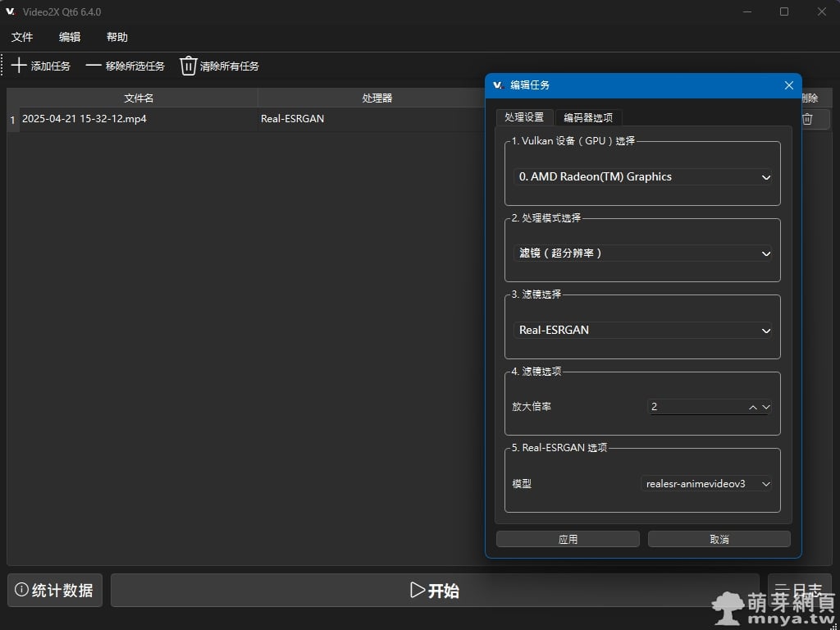Increase the scale factor with up arrow
Viewport: 840px width, 630px height.
point(753,407)
